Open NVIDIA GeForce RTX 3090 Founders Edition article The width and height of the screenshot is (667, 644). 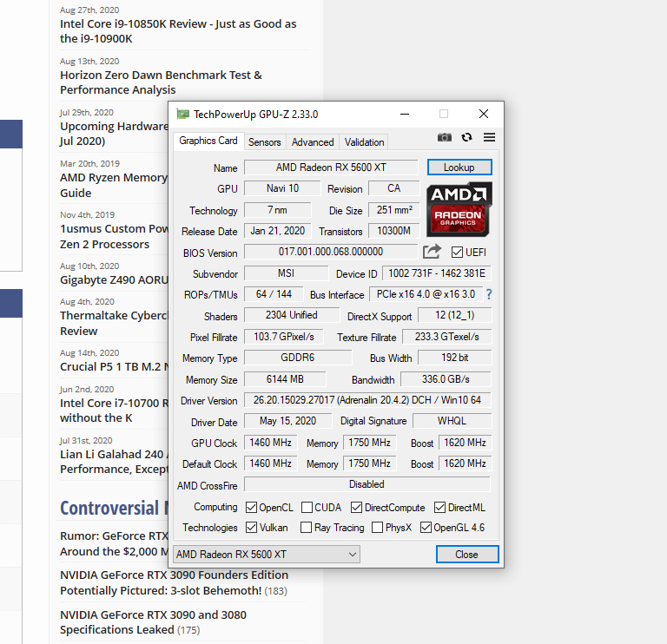pyautogui.click(x=174, y=582)
